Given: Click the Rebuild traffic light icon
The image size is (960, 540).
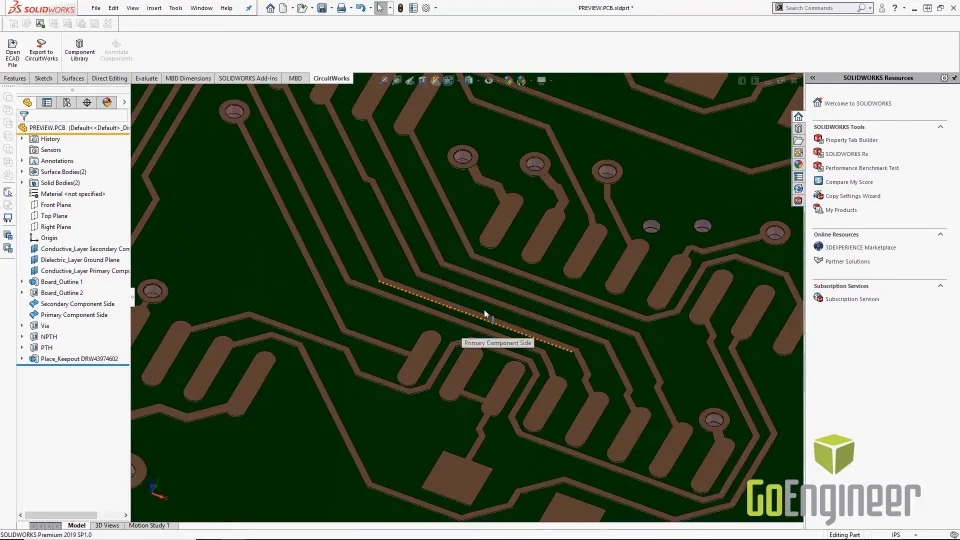Looking at the screenshot, I should [400, 8].
